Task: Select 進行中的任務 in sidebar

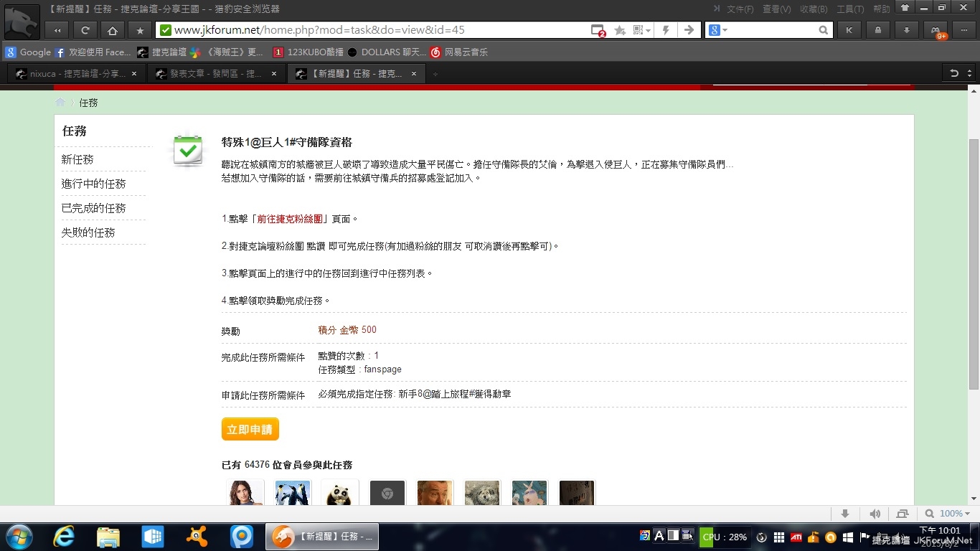Action: coord(93,184)
